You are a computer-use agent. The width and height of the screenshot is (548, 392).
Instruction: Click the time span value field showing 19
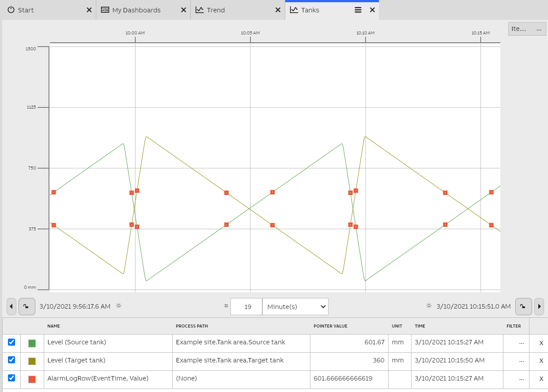point(246,306)
